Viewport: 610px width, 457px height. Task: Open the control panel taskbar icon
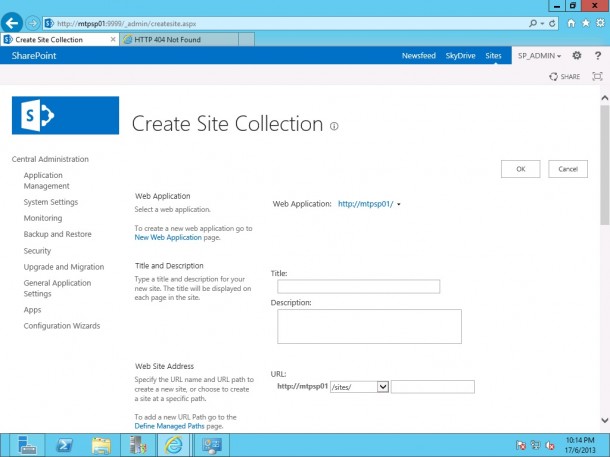[x=212, y=445]
